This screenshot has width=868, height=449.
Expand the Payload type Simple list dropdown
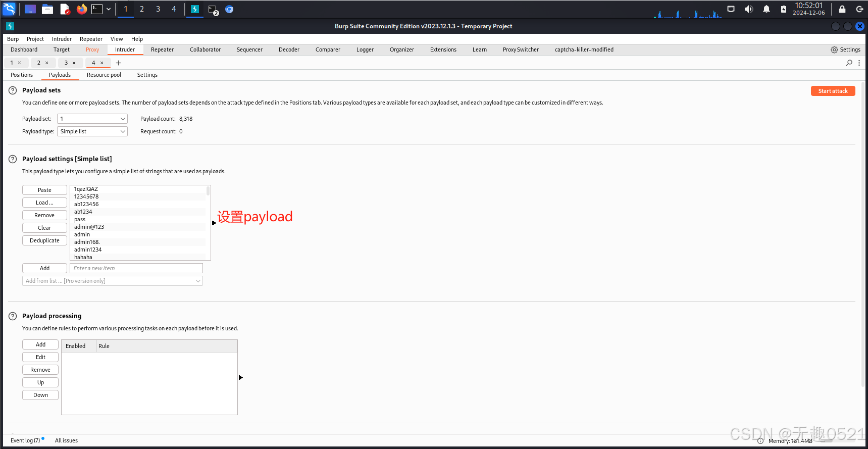92,131
